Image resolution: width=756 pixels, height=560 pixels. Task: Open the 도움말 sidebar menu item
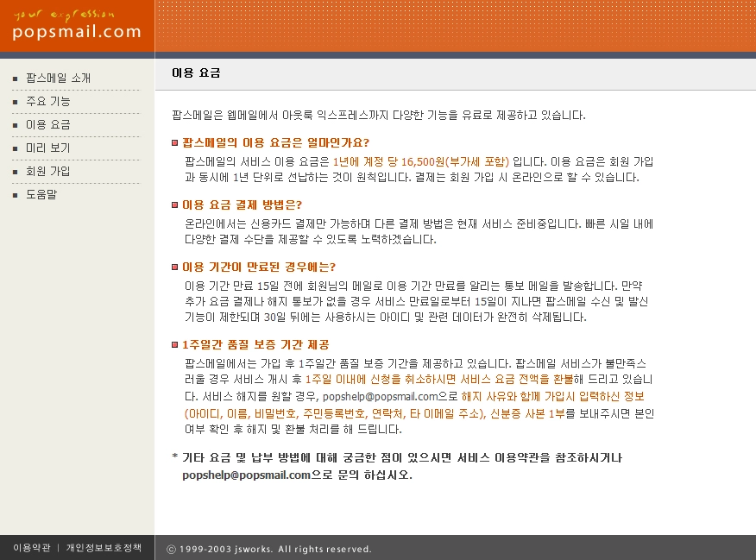click(41, 194)
